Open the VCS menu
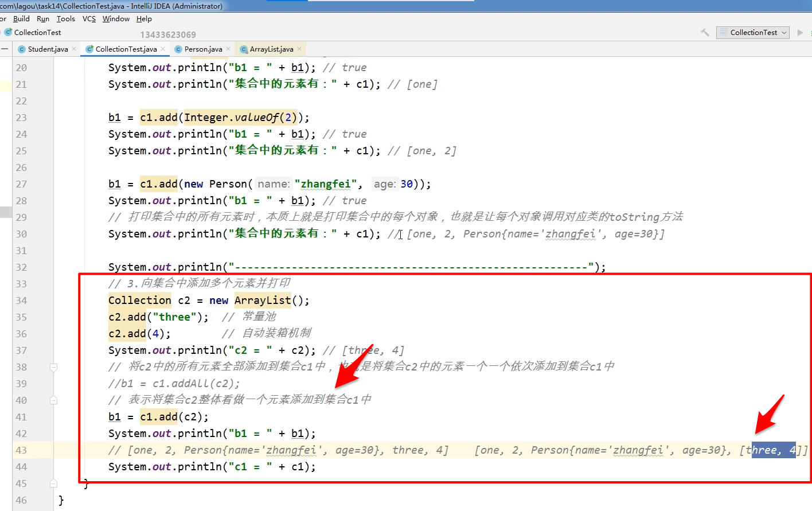 pyautogui.click(x=89, y=19)
